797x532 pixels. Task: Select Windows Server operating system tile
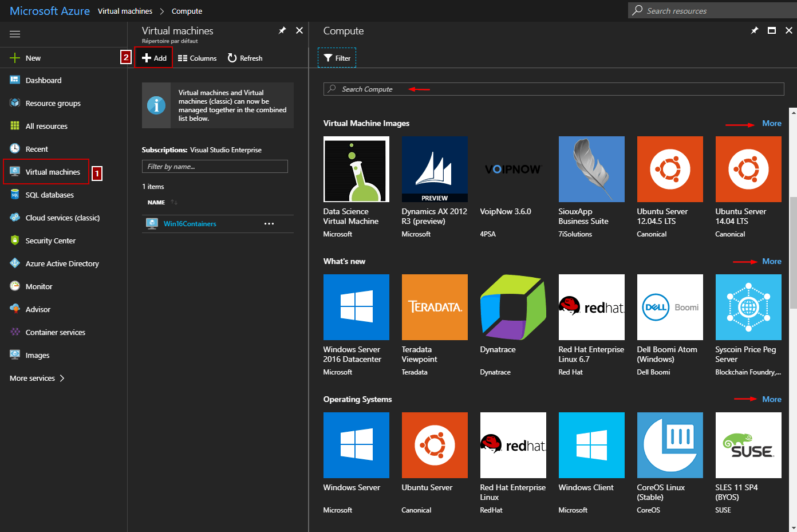(x=356, y=463)
